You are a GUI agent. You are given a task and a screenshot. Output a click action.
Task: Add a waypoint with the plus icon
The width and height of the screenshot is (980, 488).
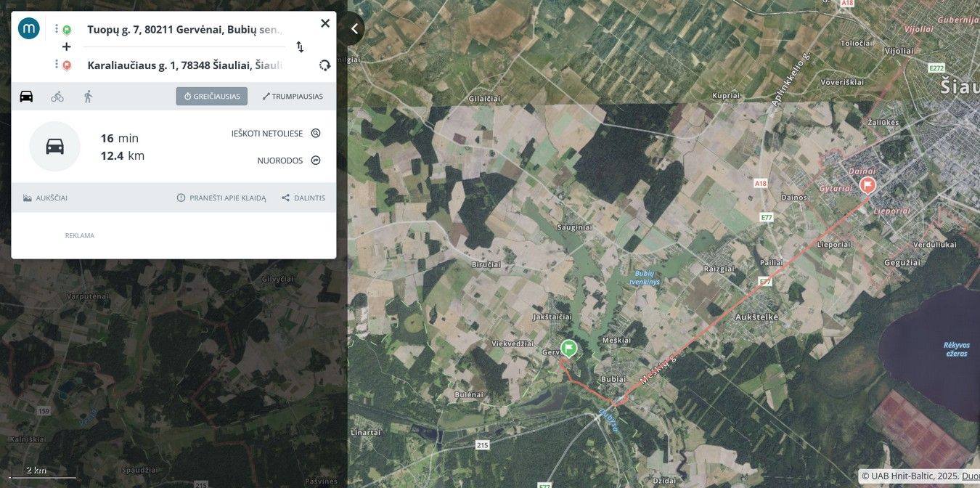[66, 46]
